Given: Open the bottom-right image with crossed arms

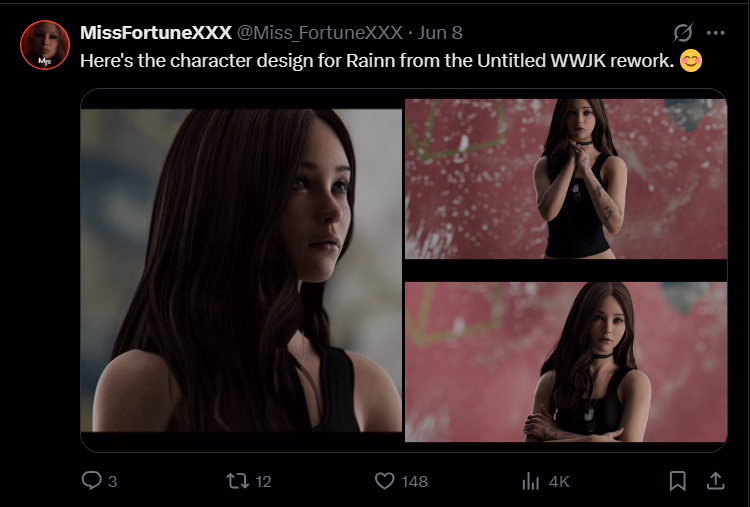Looking at the screenshot, I should [565, 361].
